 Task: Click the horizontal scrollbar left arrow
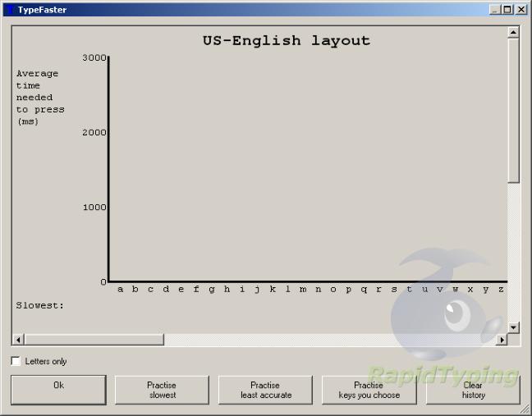tap(18, 340)
